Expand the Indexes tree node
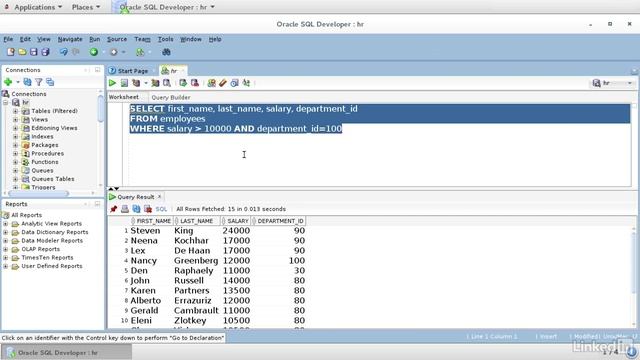 (x=16, y=137)
